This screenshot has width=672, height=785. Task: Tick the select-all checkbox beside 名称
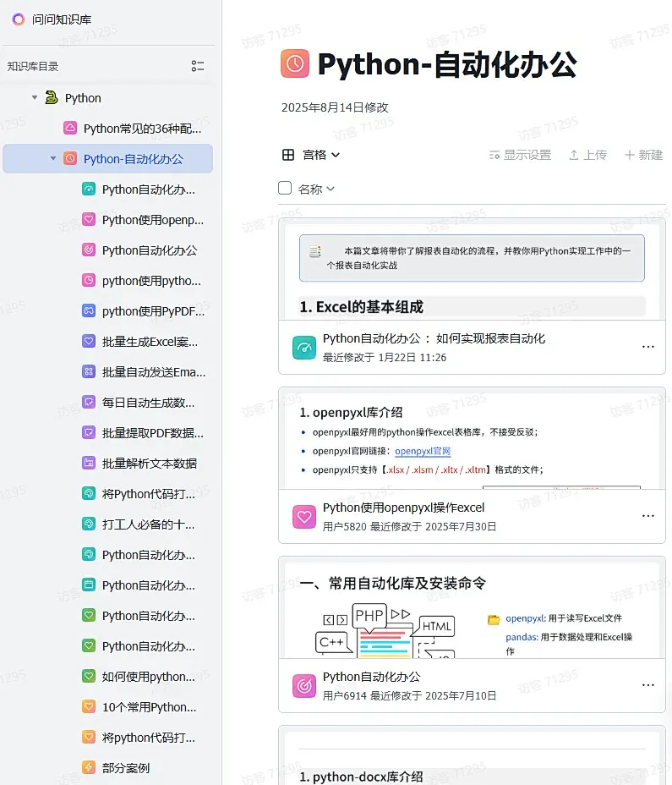[x=285, y=189]
